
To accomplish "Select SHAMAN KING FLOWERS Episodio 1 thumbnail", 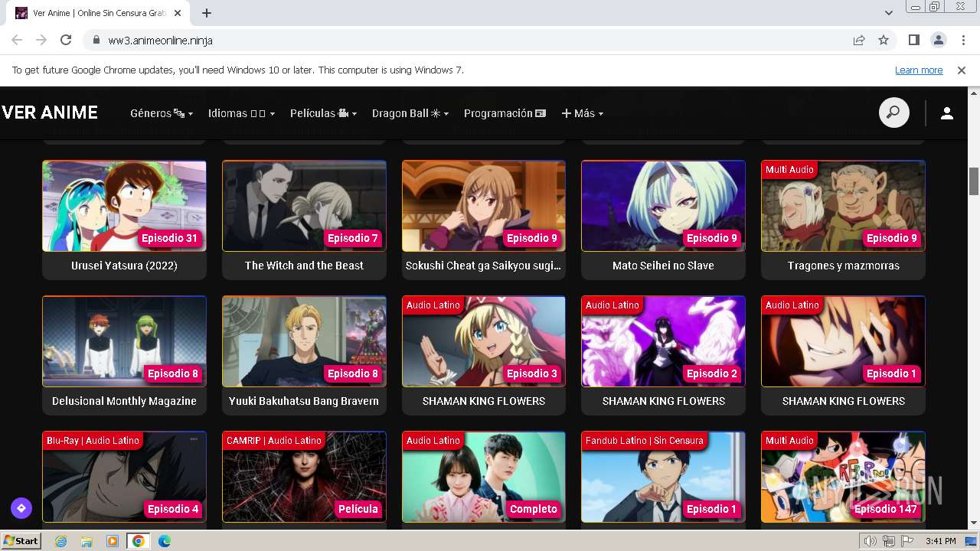I will click(843, 341).
